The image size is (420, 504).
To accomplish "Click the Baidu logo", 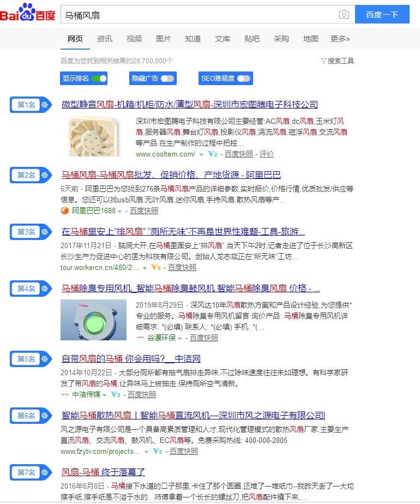I will 28,12.
